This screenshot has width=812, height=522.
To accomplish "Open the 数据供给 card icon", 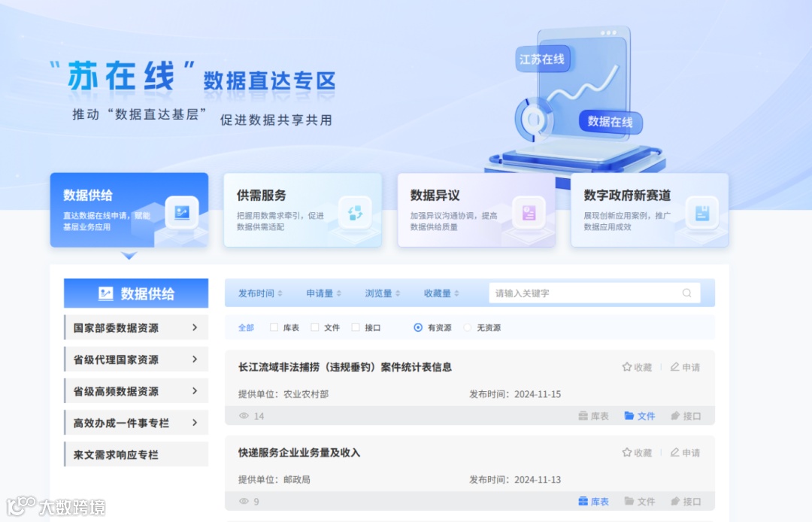I will 182,212.
